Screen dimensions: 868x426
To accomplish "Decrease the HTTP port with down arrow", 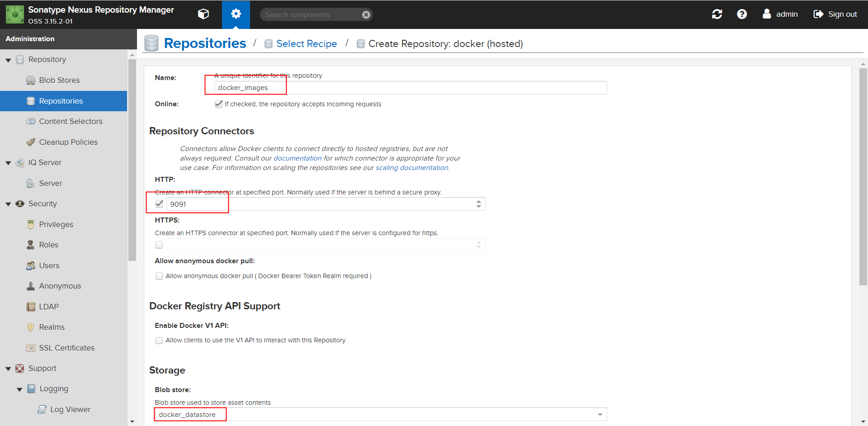I will [x=479, y=207].
